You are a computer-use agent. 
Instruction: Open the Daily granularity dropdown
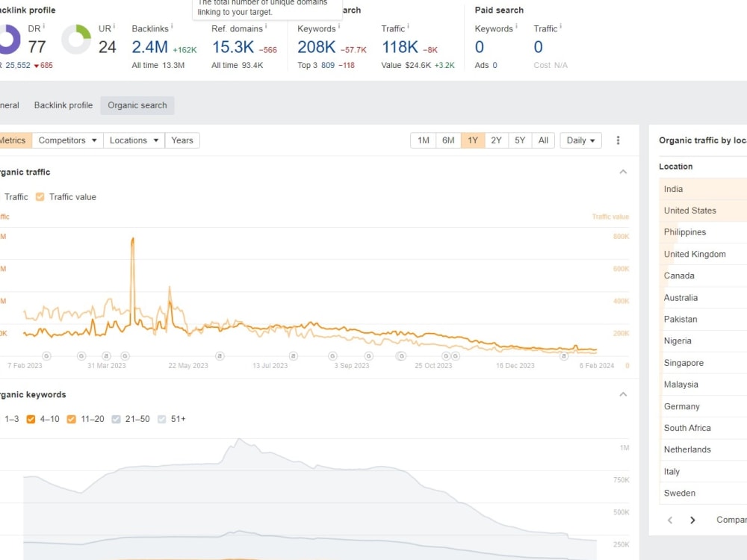(x=580, y=140)
